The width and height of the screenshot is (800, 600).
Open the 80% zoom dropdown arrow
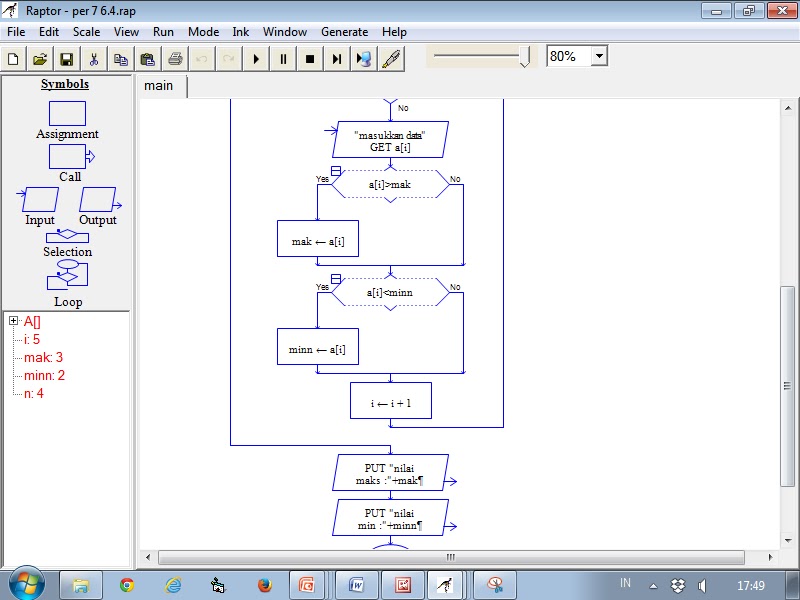click(x=599, y=56)
